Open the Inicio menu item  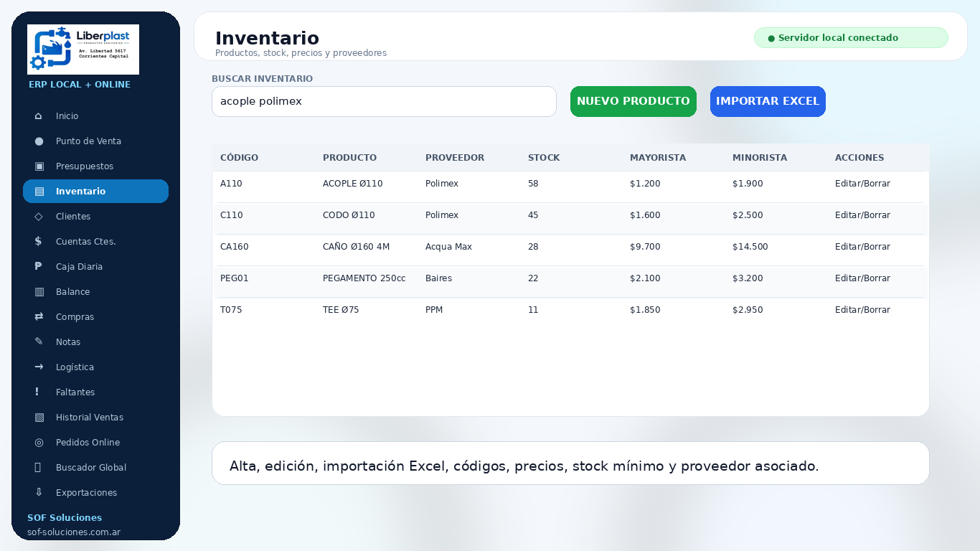tap(95, 116)
